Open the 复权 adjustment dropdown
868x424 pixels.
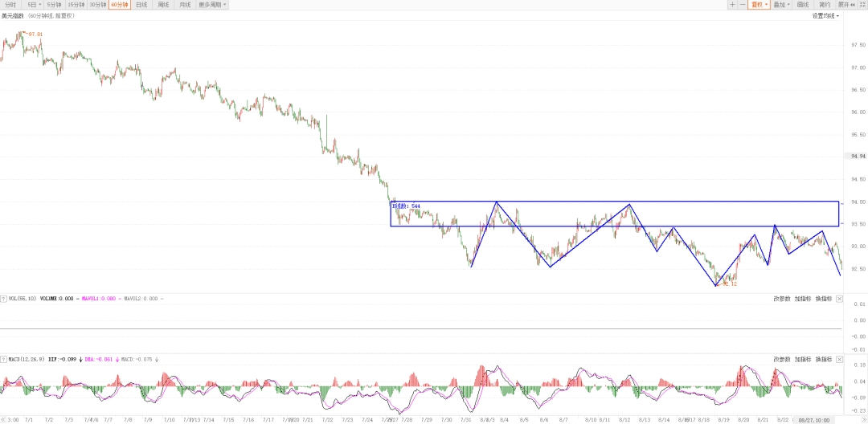coord(759,5)
